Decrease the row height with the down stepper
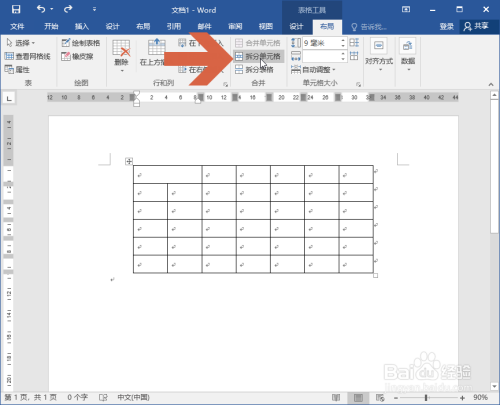The image size is (500, 405). (343, 46)
